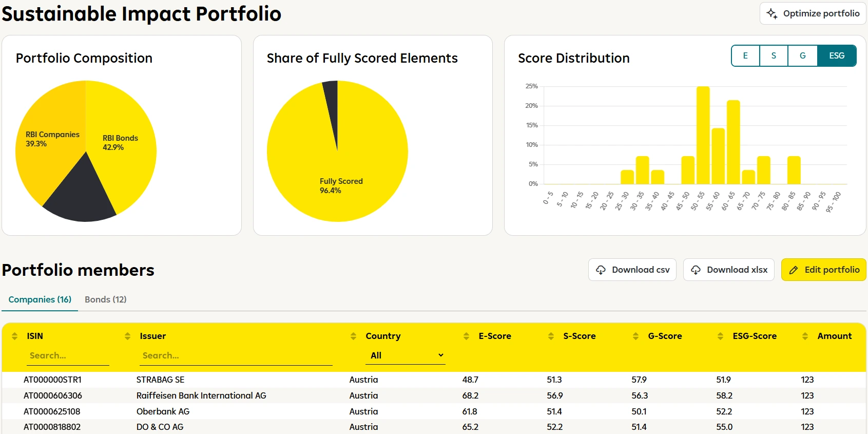
Task: Click sort arrows beside S-Score column
Action: [x=551, y=336]
